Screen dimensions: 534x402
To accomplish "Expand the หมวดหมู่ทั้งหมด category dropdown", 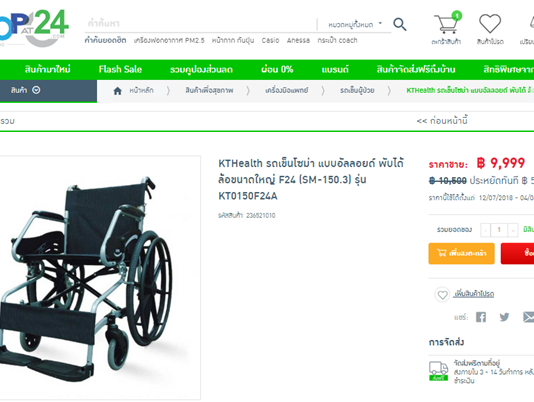I will pos(355,25).
